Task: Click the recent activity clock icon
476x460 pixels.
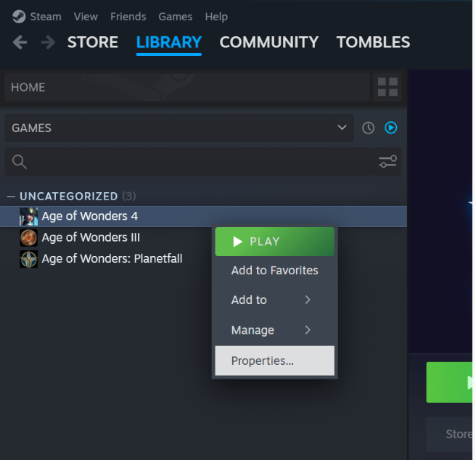Action: click(369, 128)
